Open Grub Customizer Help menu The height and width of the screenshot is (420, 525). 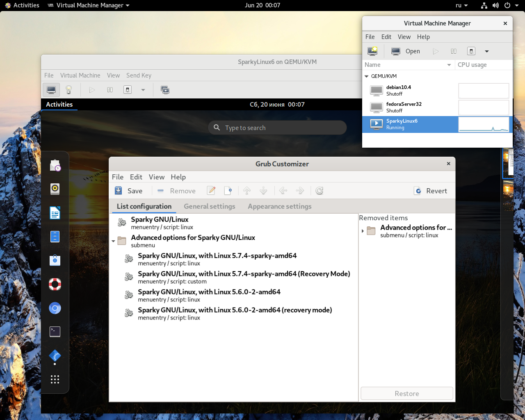pyautogui.click(x=178, y=177)
